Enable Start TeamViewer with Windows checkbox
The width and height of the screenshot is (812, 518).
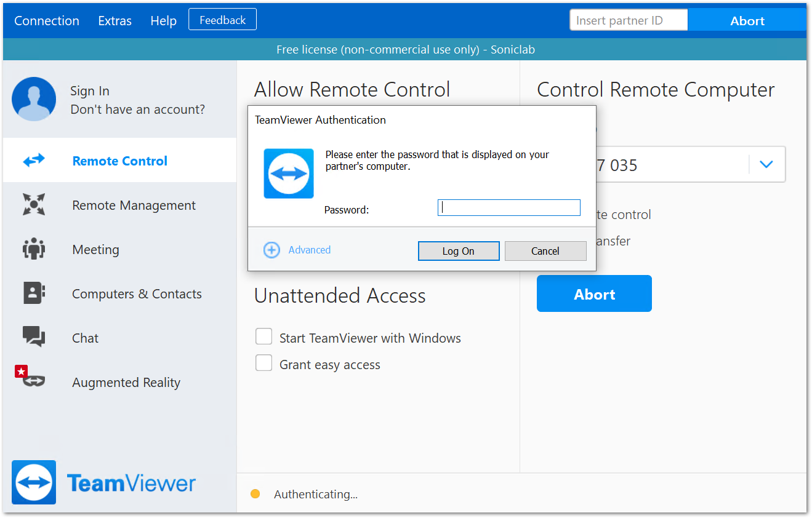point(264,337)
